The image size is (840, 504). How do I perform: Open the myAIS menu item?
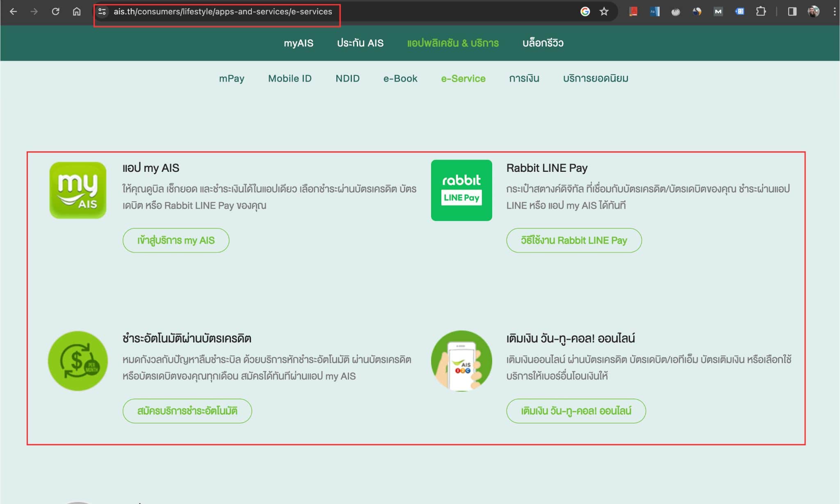click(x=299, y=43)
